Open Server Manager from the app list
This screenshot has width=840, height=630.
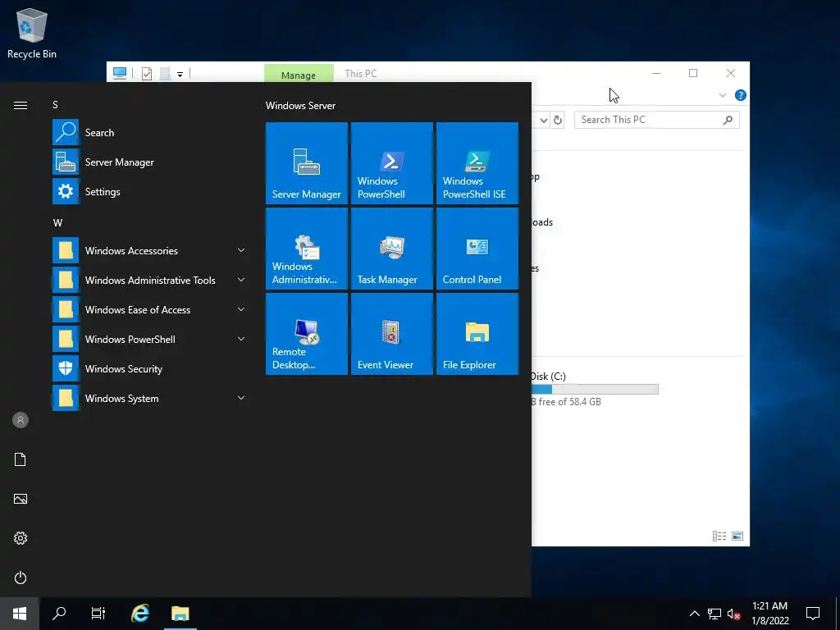[x=150, y=162]
